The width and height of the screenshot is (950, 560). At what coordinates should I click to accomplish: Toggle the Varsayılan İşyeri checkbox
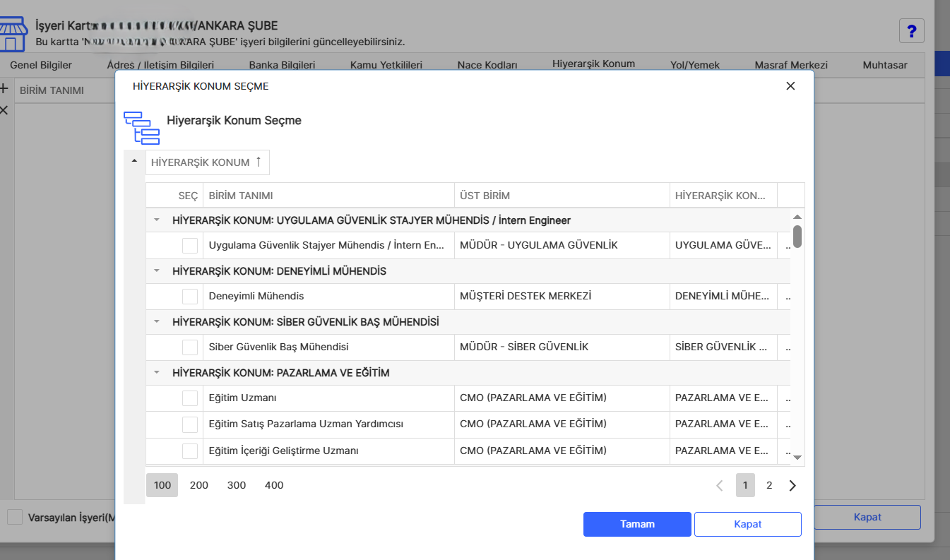click(x=15, y=517)
